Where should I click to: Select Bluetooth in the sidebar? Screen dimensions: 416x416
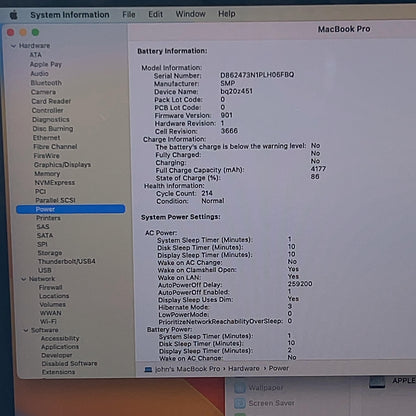click(x=46, y=83)
